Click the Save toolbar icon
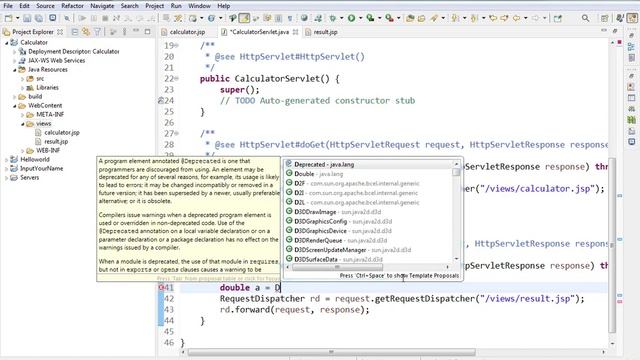 [x=27, y=18]
